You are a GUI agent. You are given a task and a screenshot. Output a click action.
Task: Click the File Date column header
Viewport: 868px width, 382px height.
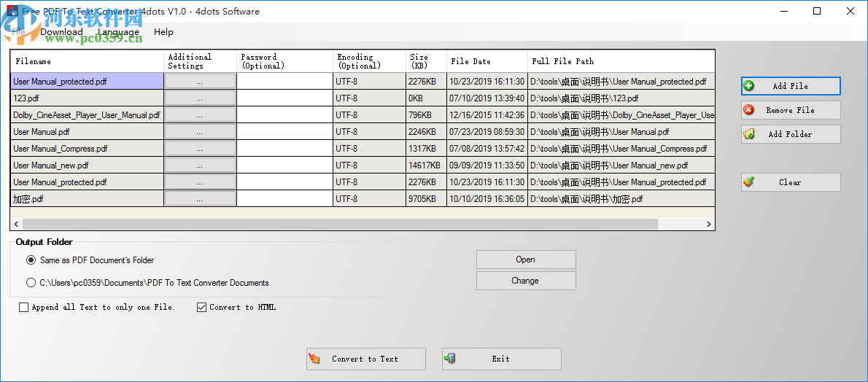[x=487, y=61]
